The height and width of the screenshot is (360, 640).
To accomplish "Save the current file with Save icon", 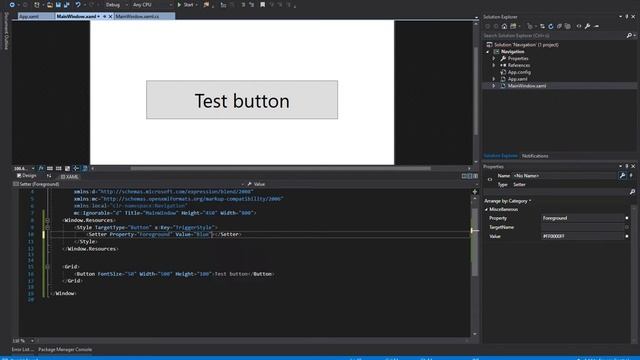I will pos(58,5).
